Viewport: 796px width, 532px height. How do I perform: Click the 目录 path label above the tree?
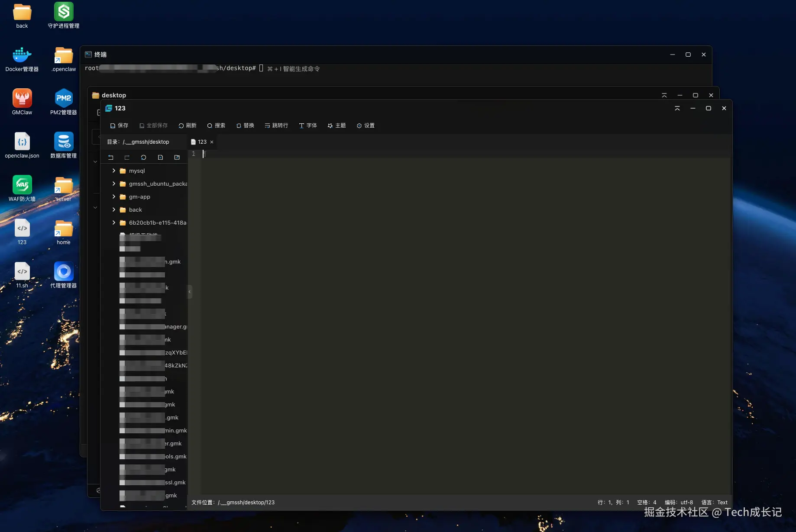pos(138,142)
